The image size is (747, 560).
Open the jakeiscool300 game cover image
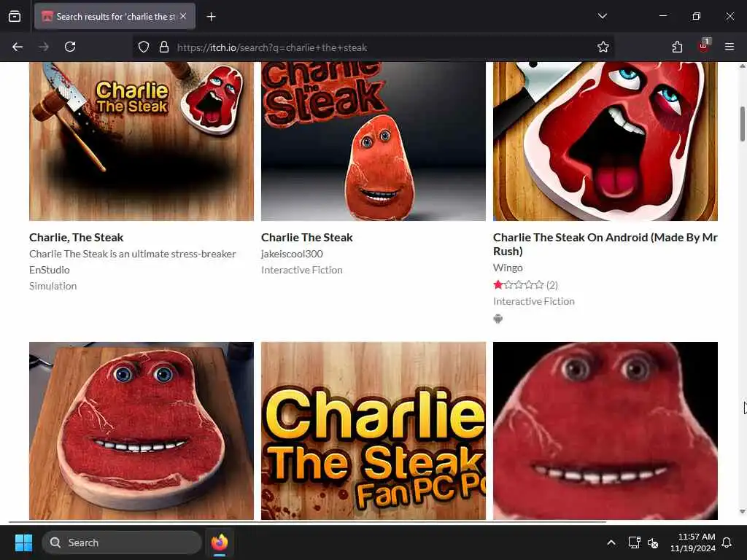373,141
